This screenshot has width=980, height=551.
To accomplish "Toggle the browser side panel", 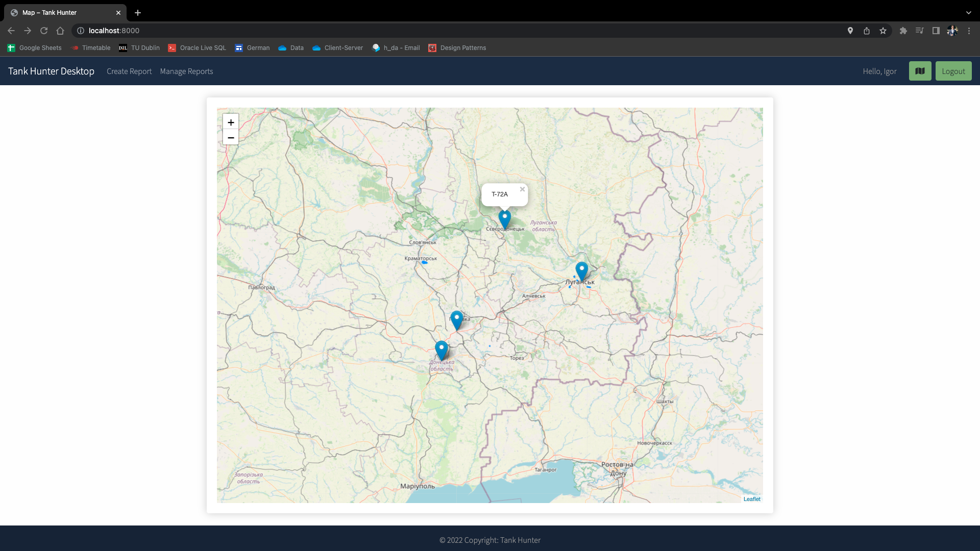I will 936,31.
